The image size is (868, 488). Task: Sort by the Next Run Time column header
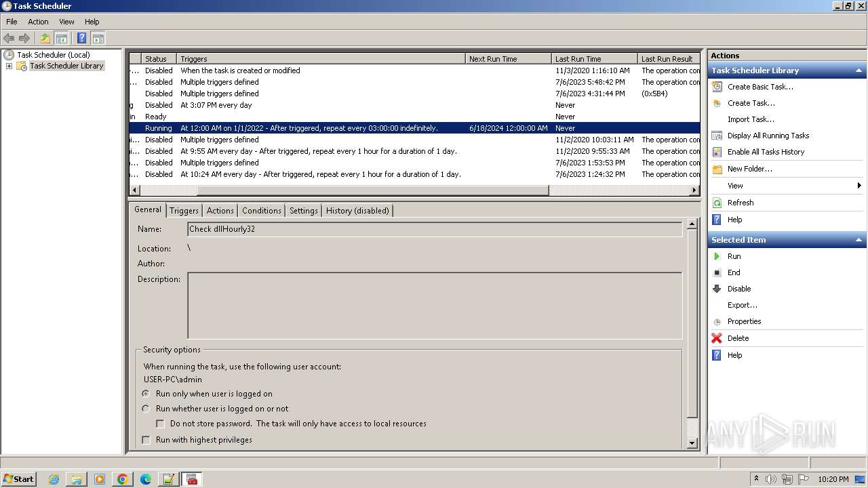point(509,59)
